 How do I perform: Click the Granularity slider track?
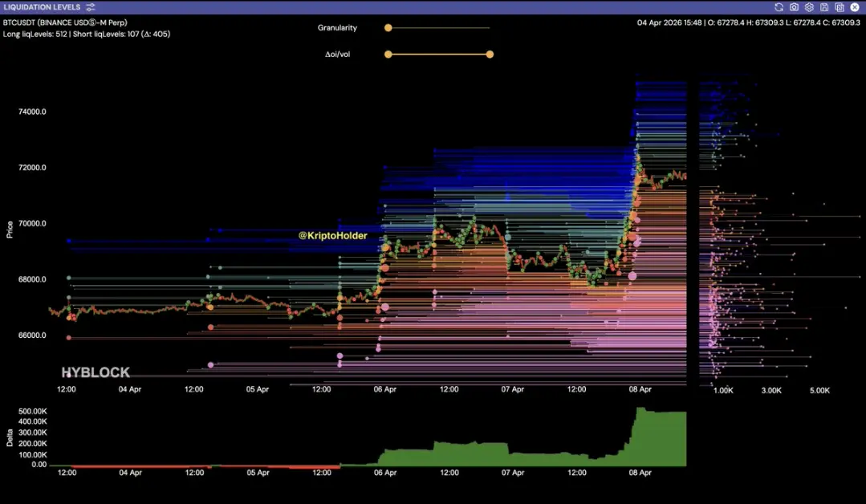click(x=439, y=27)
